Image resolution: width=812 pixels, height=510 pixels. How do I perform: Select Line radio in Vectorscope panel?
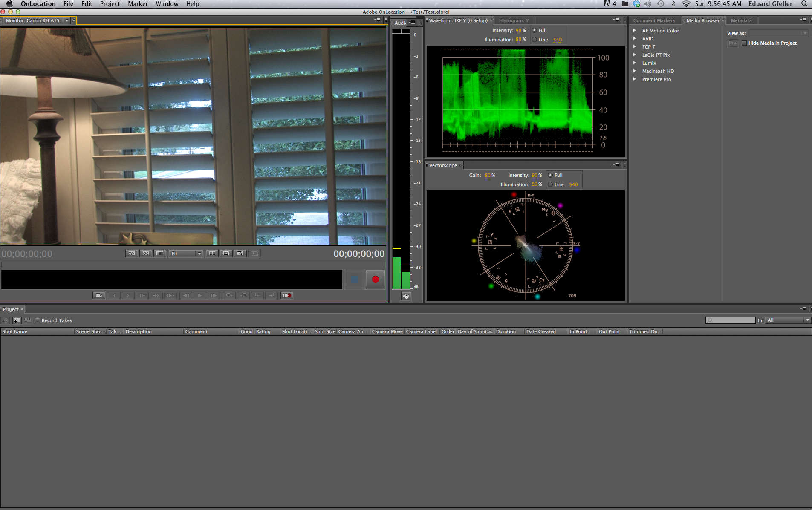[550, 184]
